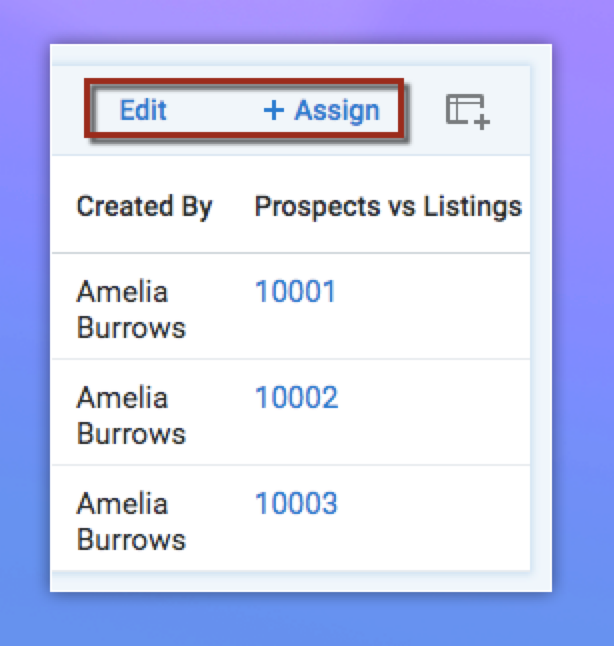
Task: Click toolbar space right of add column icon
Action: pos(512,110)
